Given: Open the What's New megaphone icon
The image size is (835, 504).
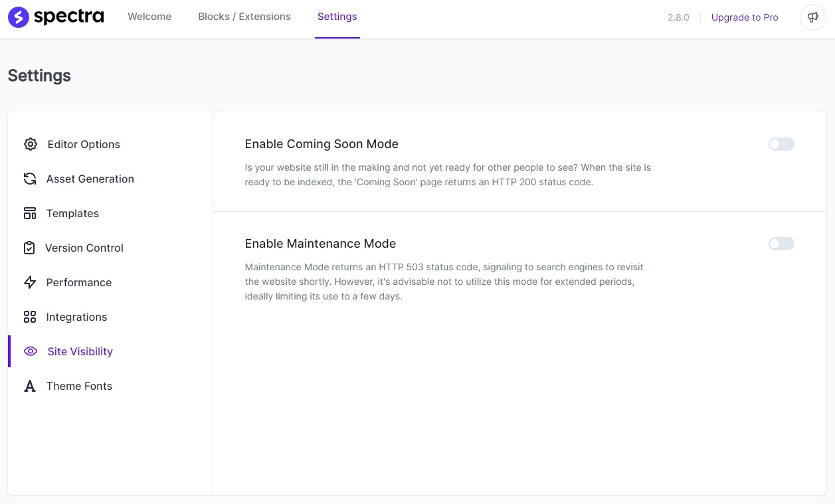Looking at the screenshot, I should pyautogui.click(x=812, y=17).
